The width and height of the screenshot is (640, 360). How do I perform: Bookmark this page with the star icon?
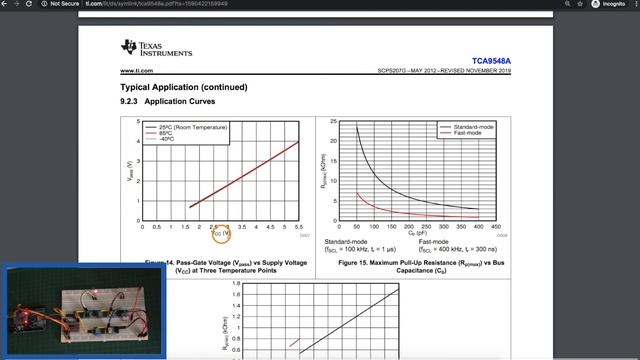point(580,4)
